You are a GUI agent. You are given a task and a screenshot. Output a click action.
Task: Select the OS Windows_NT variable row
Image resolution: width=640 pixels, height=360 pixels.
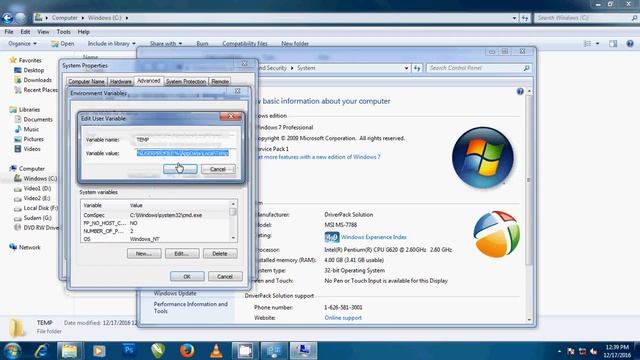click(156, 239)
